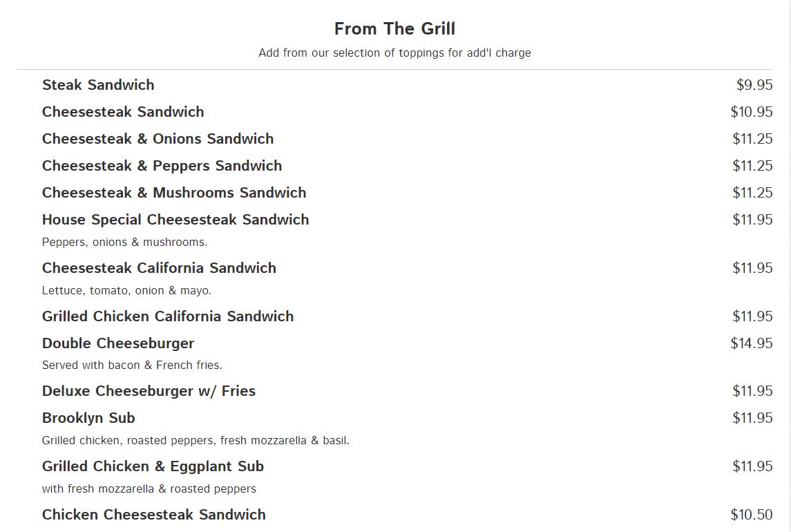Click Deluxe Cheeseburger w/ Fries

tap(149, 391)
